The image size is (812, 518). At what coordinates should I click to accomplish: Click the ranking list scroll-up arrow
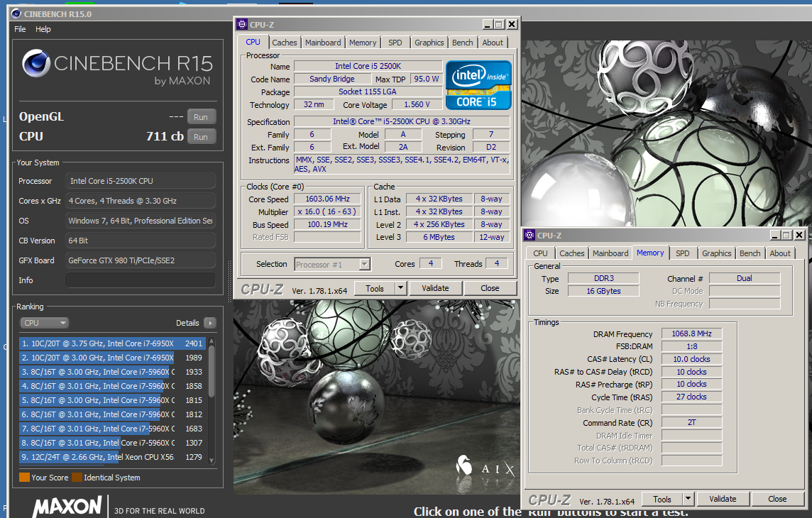[x=212, y=342]
